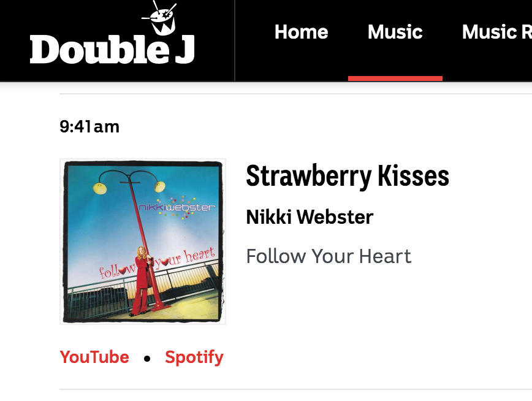Image resolution: width=532 pixels, height=401 pixels.
Task: Click the Strawberry Kisses song title
Action: click(x=348, y=176)
